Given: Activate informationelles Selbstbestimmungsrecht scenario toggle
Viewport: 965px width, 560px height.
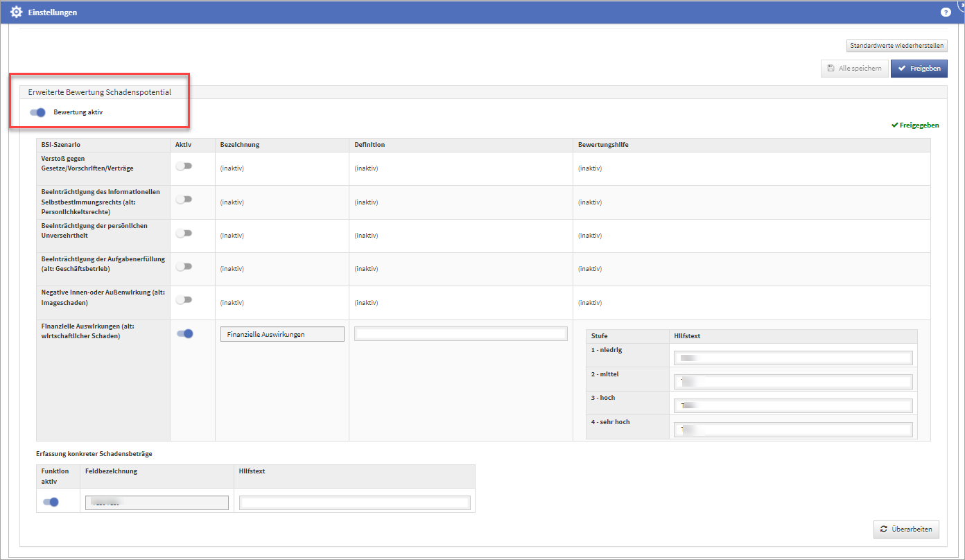Looking at the screenshot, I should 184,200.
